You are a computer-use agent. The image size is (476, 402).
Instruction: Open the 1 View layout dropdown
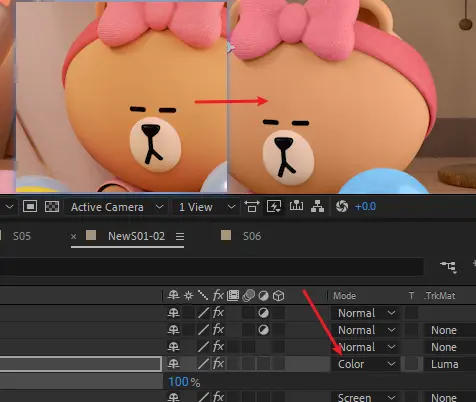point(207,207)
